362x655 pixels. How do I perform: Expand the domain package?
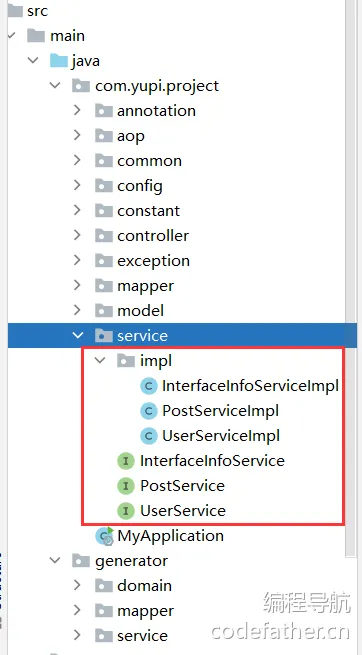coord(77,585)
